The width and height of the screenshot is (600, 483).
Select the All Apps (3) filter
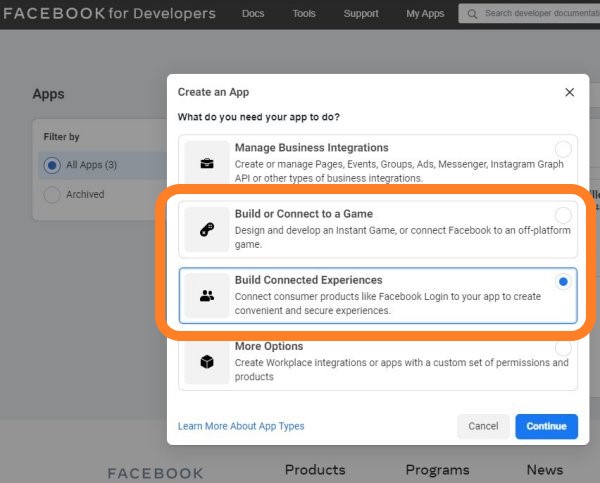[x=53, y=165]
